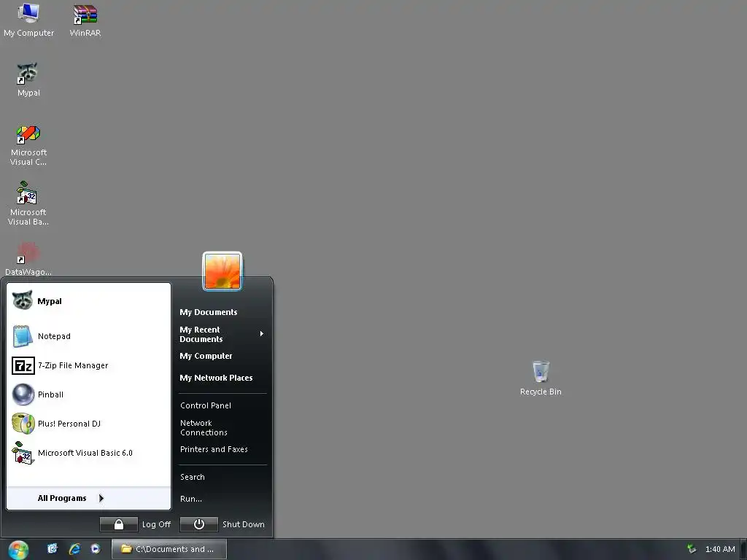Start Pinball from Start menu
This screenshot has width=747, height=560.
tap(88, 394)
